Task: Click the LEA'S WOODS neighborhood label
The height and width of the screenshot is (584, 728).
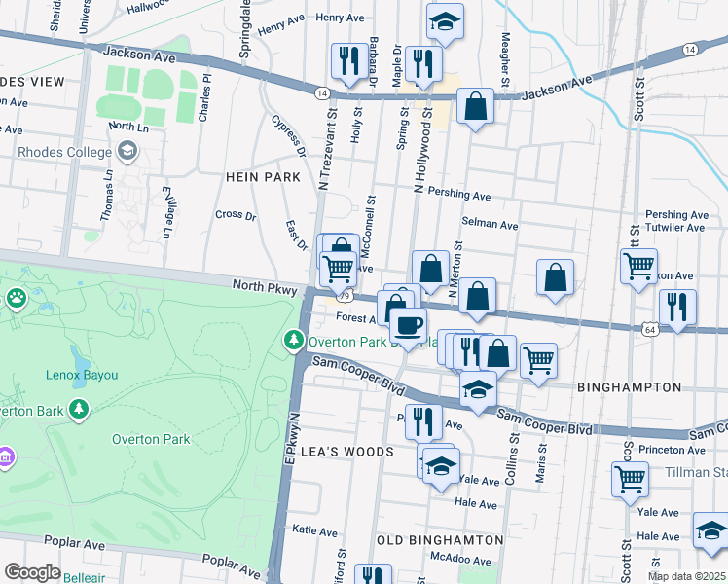Action: [347, 452]
